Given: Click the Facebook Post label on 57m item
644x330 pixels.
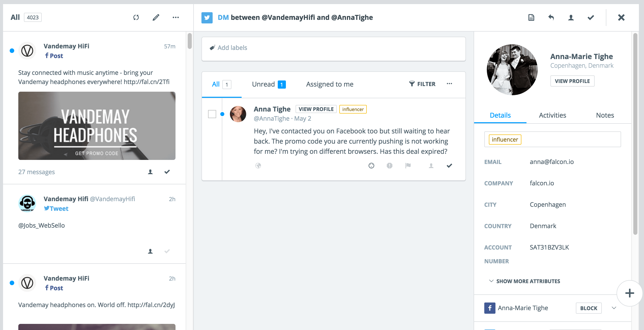Looking at the screenshot, I should pyautogui.click(x=54, y=56).
